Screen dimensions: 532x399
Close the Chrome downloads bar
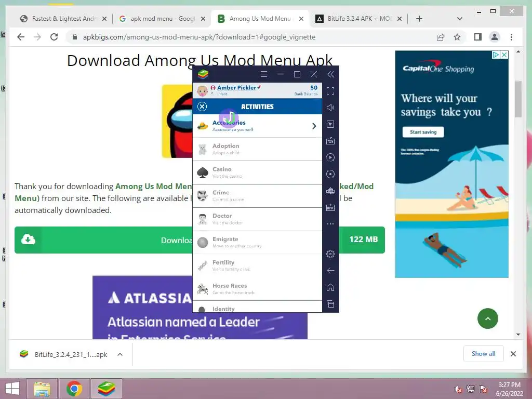tap(513, 354)
